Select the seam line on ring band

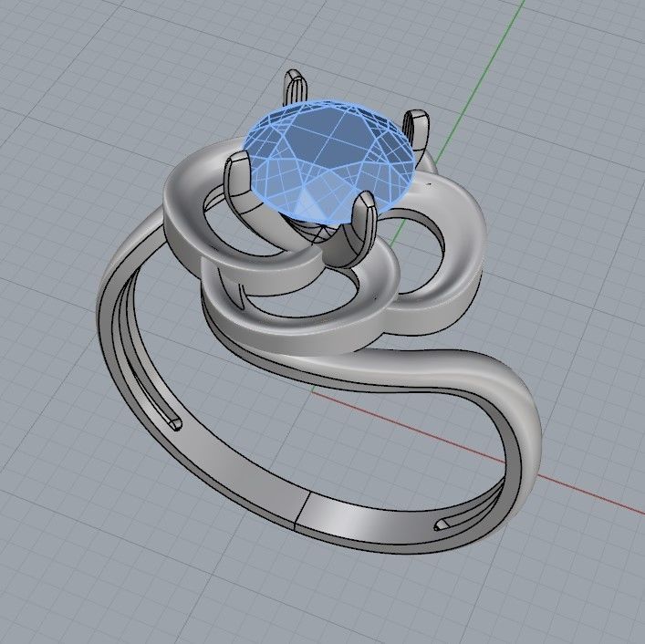tap(302, 511)
